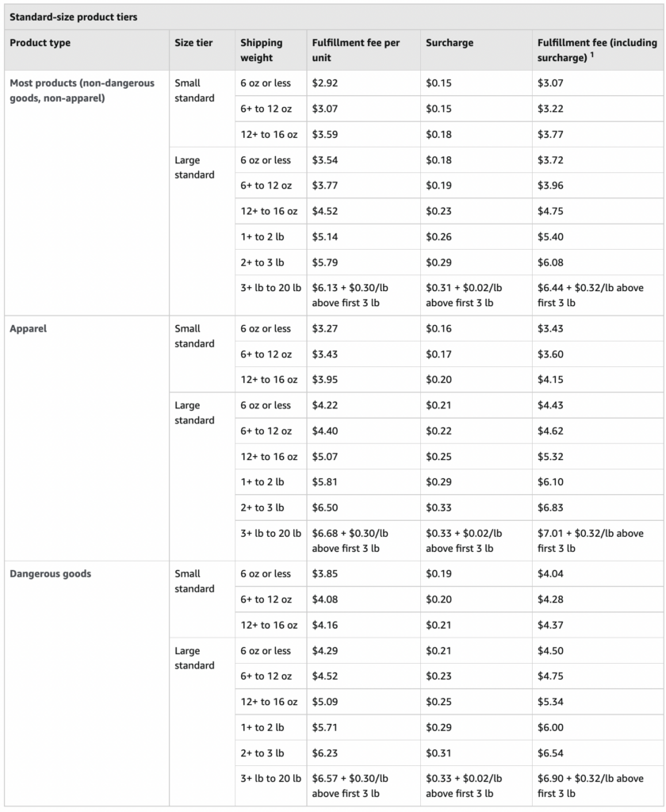Select the $3.85 dangerous goods fee value
The width and height of the screenshot is (666, 812).
(325, 574)
